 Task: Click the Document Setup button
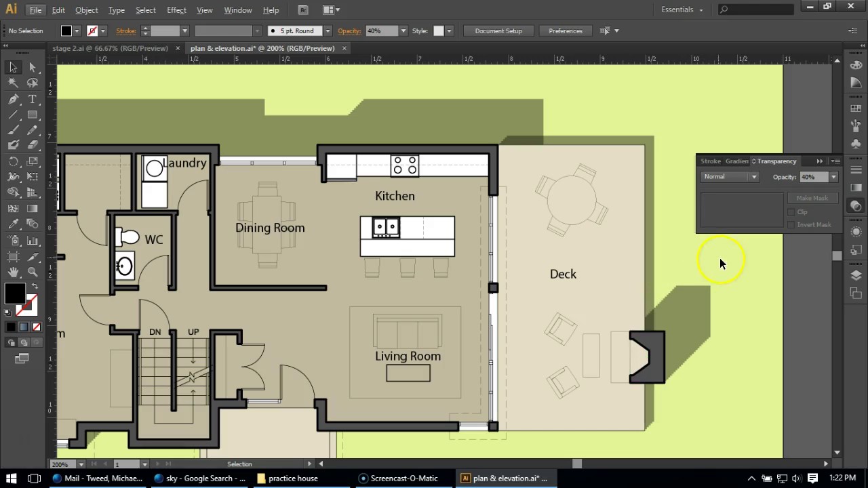(x=498, y=31)
